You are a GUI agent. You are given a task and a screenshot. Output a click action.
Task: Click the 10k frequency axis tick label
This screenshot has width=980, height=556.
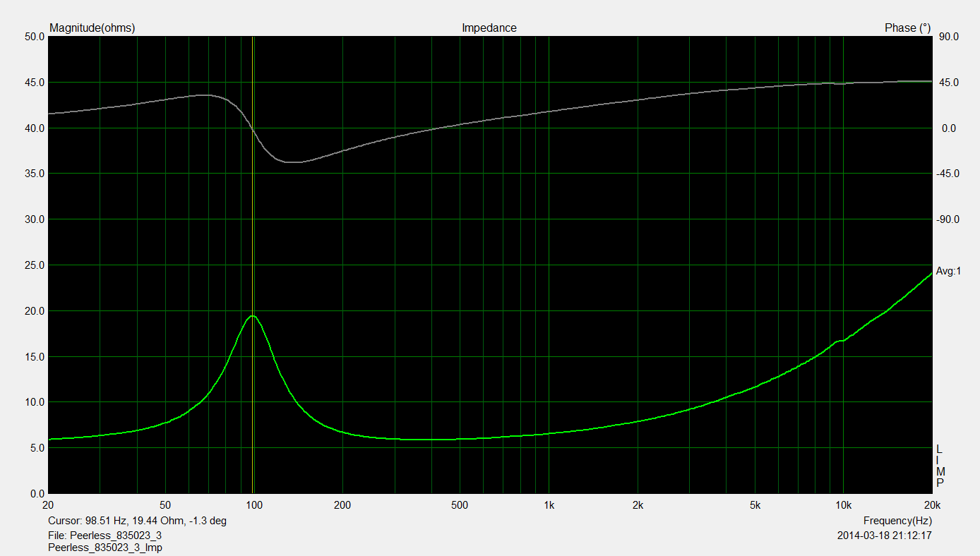pos(843,505)
